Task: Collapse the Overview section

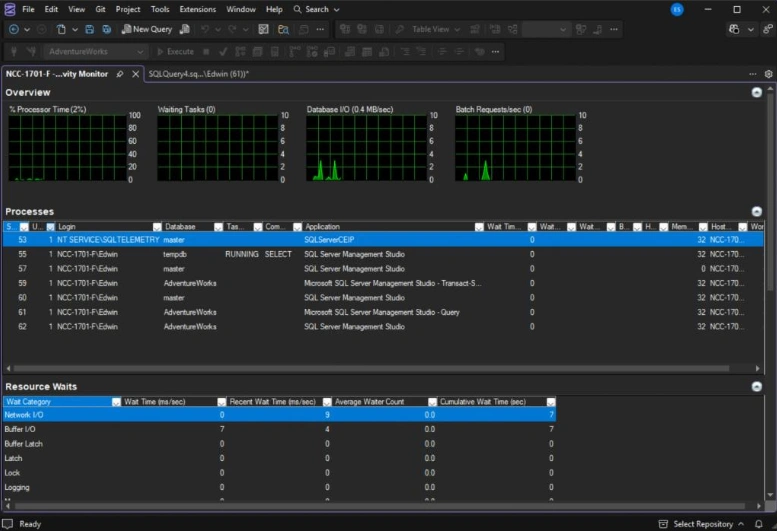Action: click(x=756, y=93)
